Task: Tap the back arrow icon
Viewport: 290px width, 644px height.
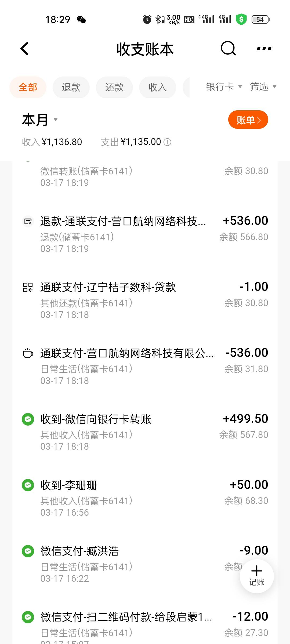Action: 25,49
